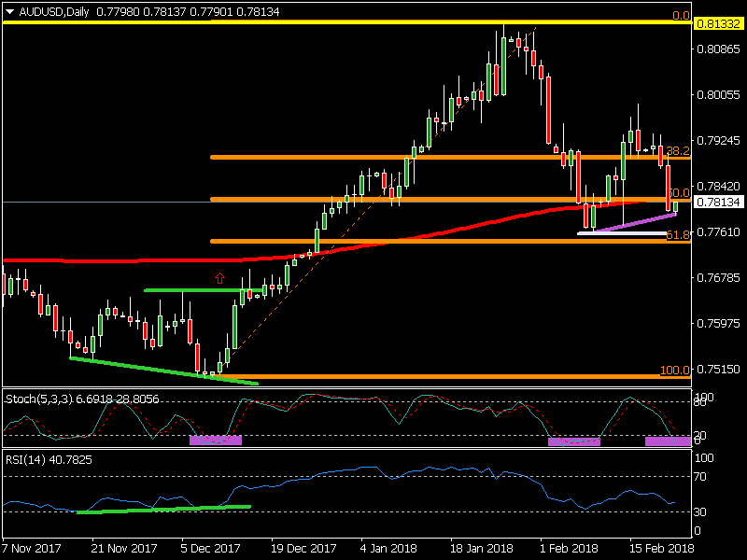Viewport: 747px width, 560px height.
Task: Click the 19 Dec 2017 date label
Action: pyautogui.click(x=304, y=547)
